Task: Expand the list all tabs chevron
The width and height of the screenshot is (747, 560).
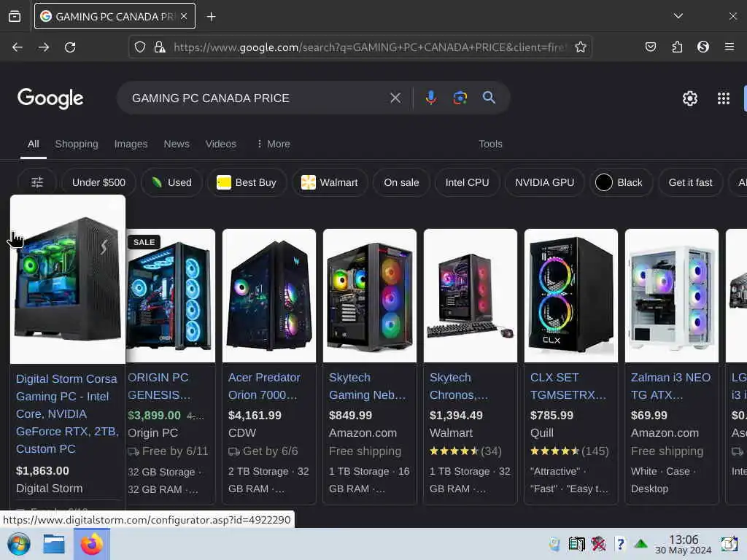Action: click(x=678, y=16)
